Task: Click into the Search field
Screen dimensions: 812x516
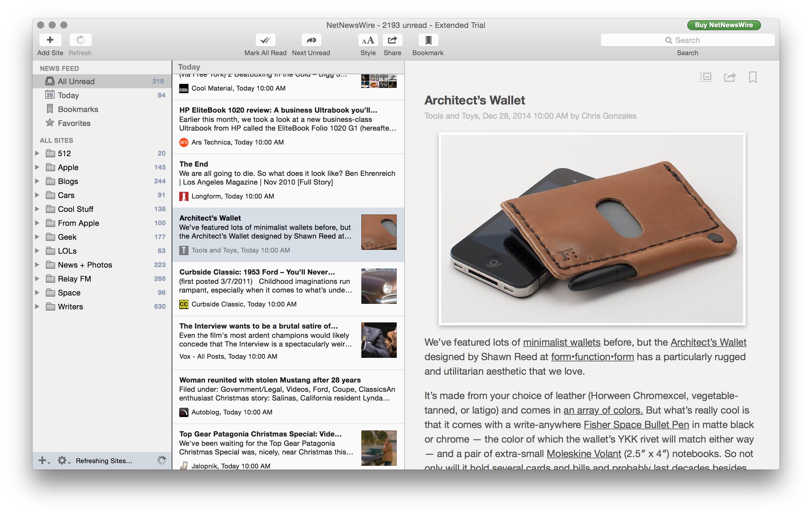Action: [687, 40]
